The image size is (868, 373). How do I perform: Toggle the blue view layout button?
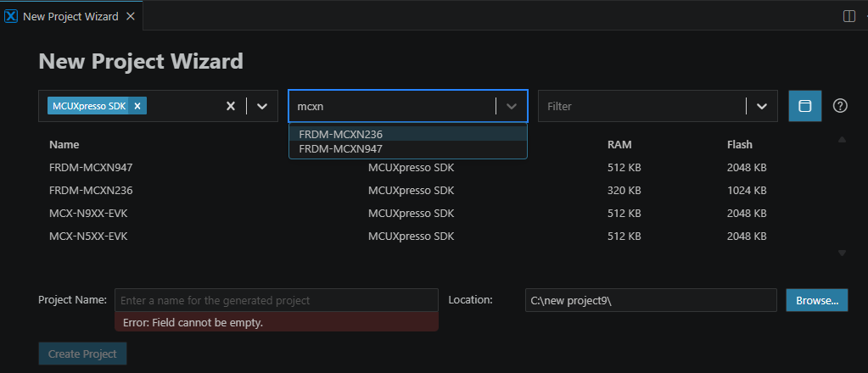pyautogui.click(x=805, y=106)
